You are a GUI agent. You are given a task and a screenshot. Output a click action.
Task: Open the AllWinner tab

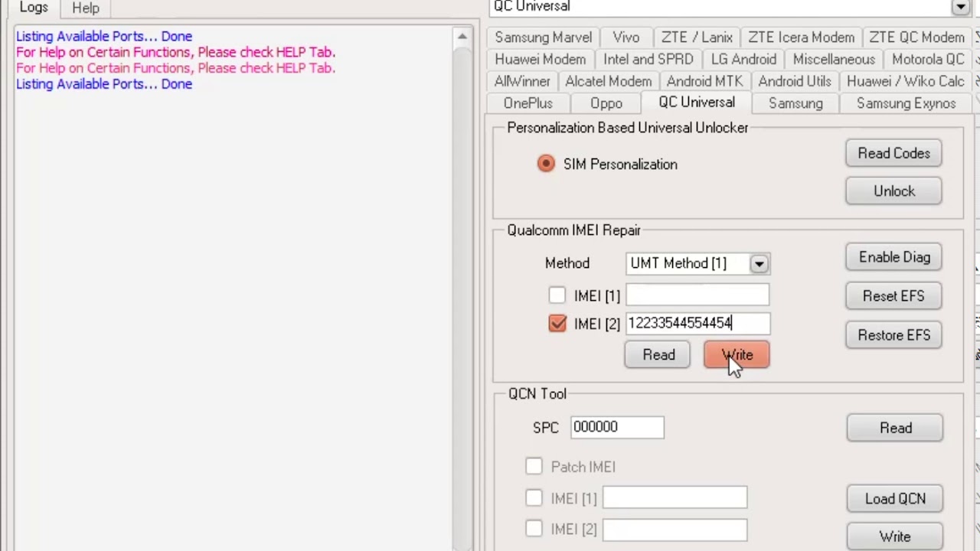(522, 82)
